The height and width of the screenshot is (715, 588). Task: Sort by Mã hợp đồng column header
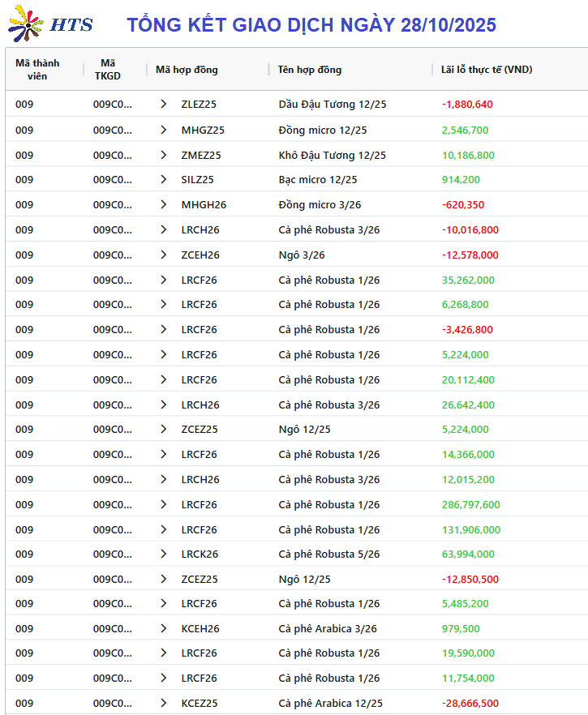(187, 70)
